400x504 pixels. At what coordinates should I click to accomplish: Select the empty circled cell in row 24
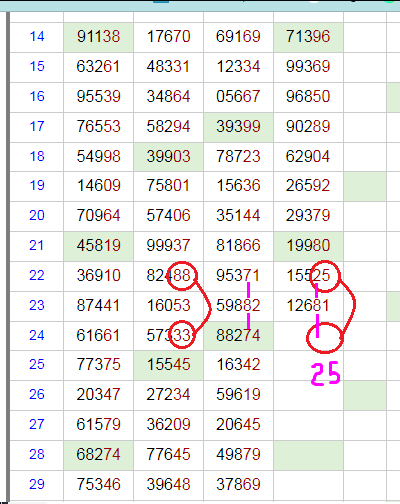point(308,336)
